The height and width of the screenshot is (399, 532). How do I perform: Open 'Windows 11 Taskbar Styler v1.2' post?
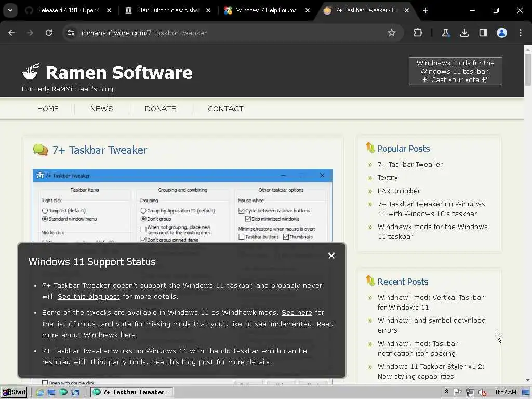point(431,371)
